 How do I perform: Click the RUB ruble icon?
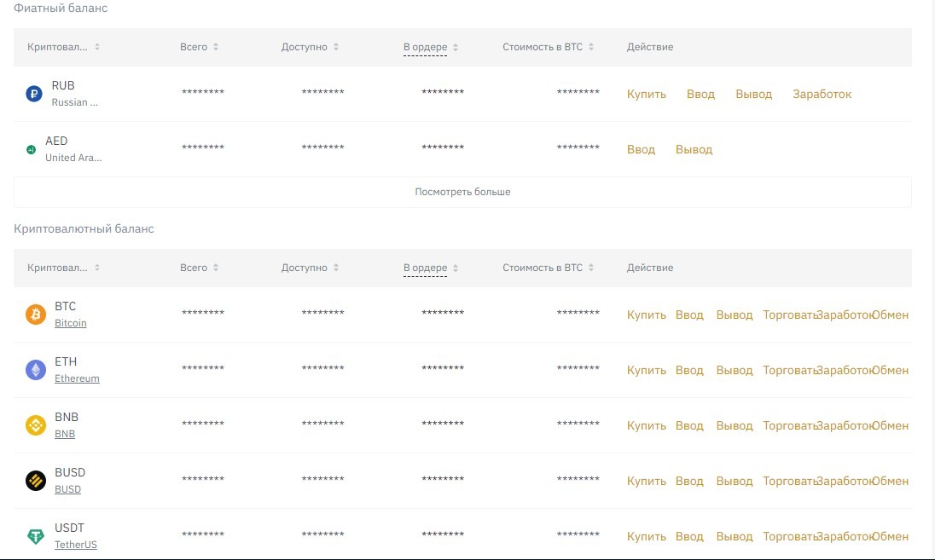point(34,94)
